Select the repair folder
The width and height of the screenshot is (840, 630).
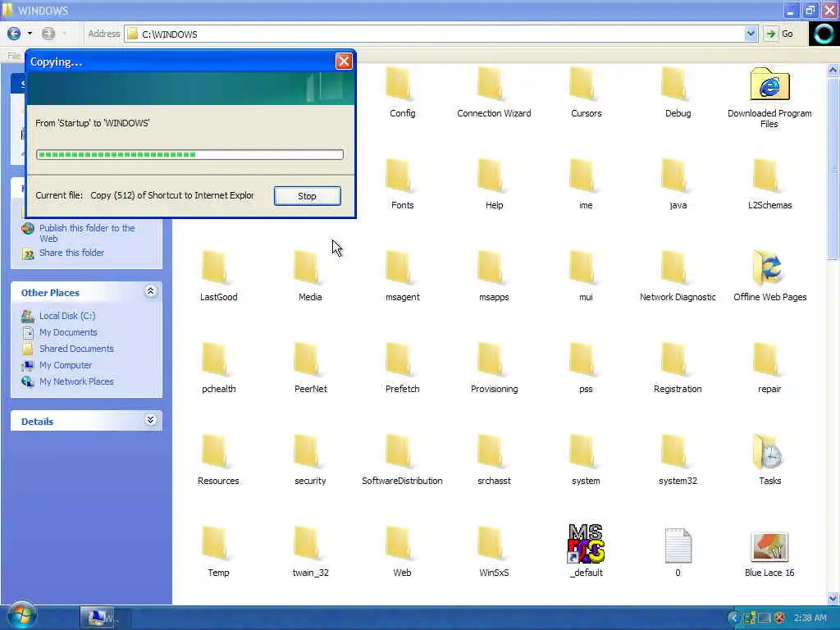(769, 367)
